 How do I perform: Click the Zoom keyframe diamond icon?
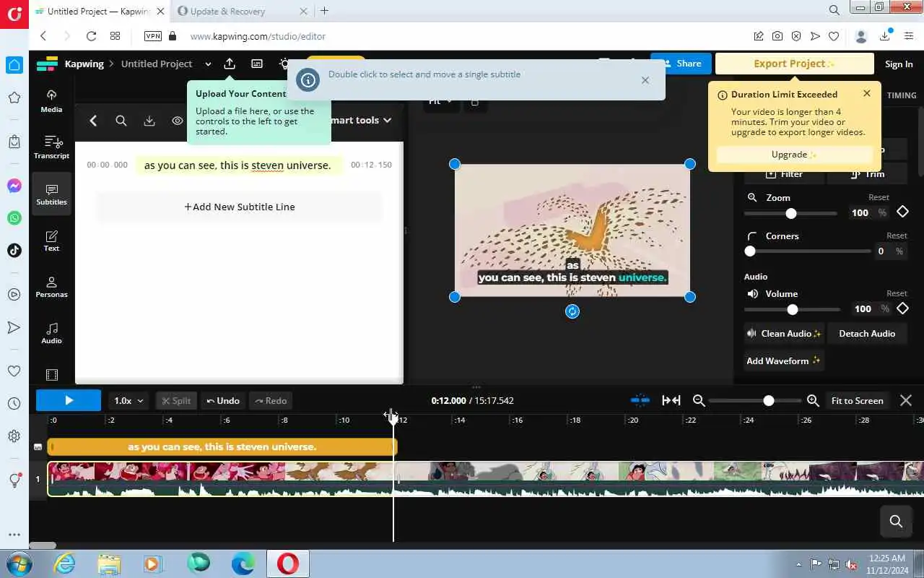pos(902,212)
